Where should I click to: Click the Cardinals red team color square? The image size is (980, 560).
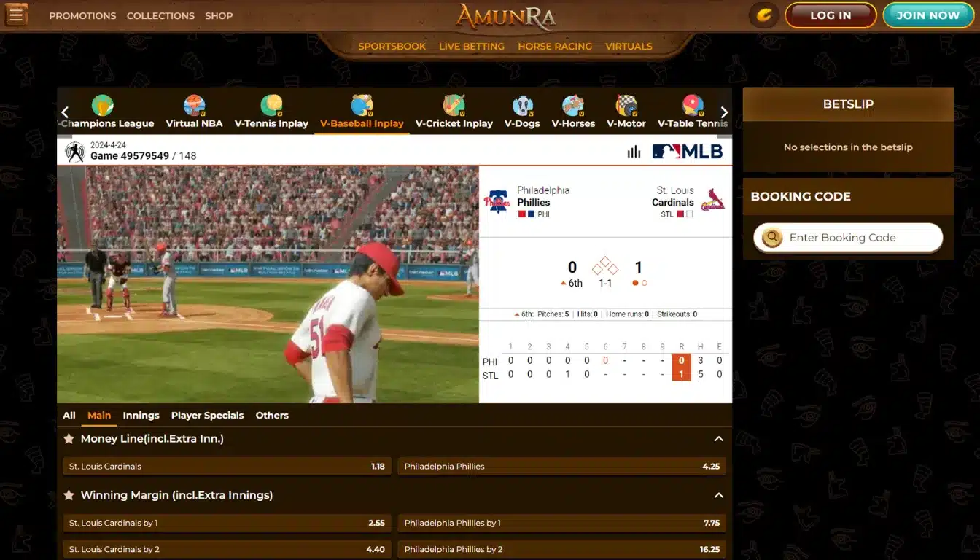680,214
